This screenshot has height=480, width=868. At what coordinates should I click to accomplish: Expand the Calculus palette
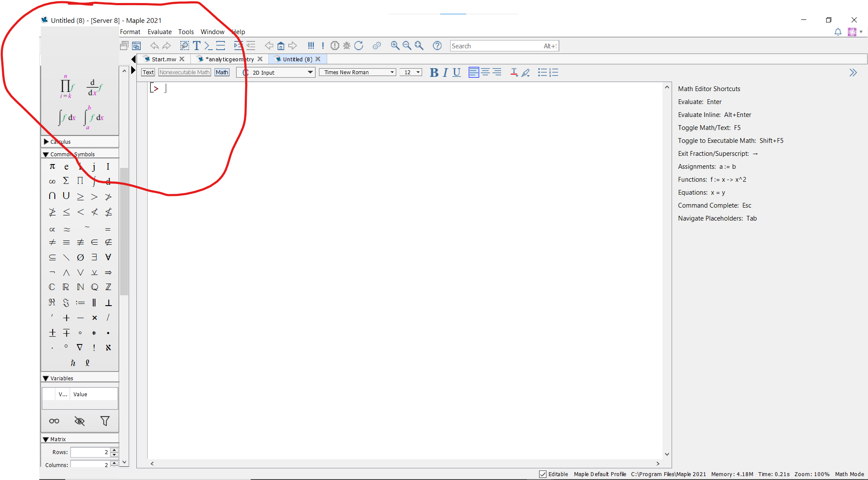pos(46,142)
